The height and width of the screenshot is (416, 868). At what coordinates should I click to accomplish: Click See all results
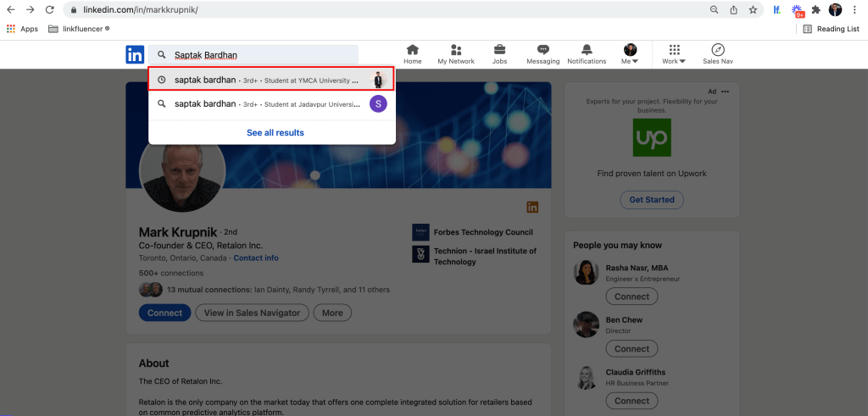[275, 133]
